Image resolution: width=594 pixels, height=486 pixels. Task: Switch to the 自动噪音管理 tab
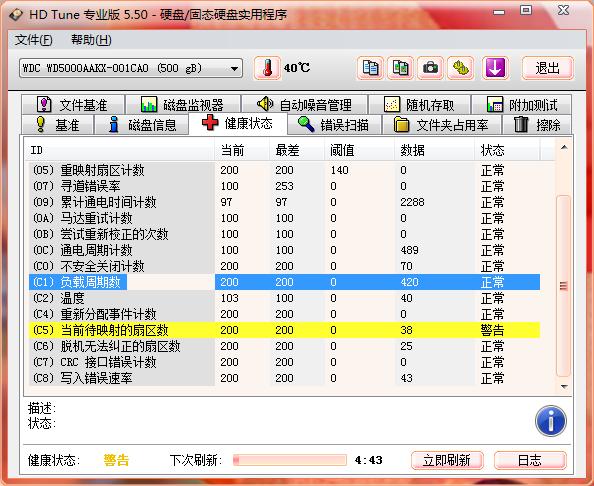tap(305, 105)
